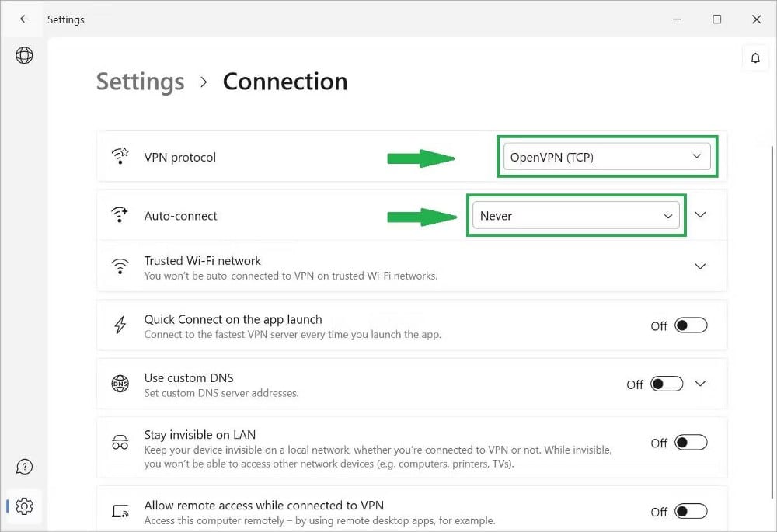The height and width of the screenshot is (532, 777).
Task: Close the Settings window
Action: 756,19
